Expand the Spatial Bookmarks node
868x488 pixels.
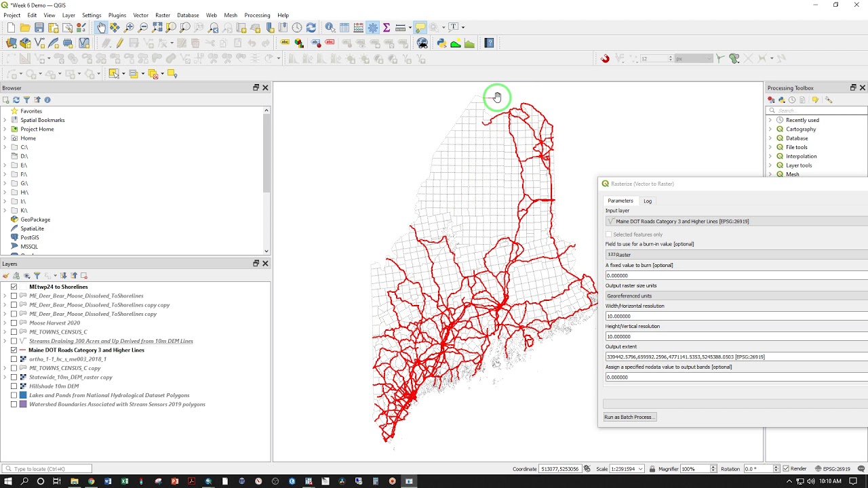[5, 120]
